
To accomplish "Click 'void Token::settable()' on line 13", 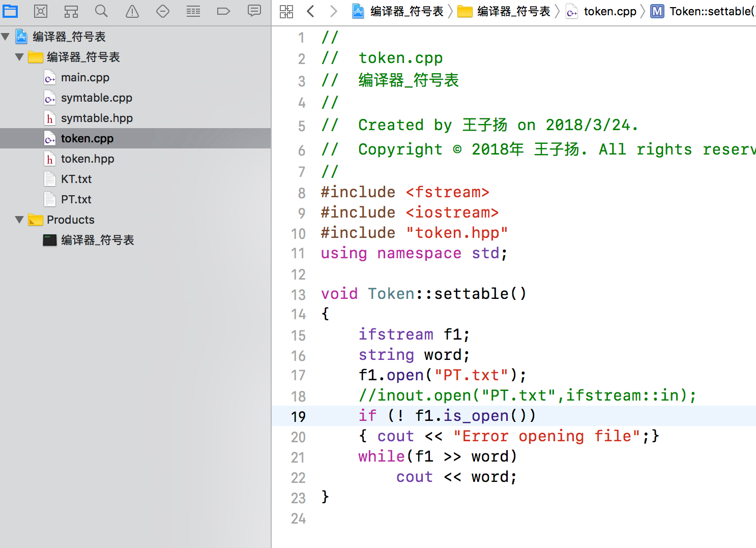I will click(x=424, y=294).
